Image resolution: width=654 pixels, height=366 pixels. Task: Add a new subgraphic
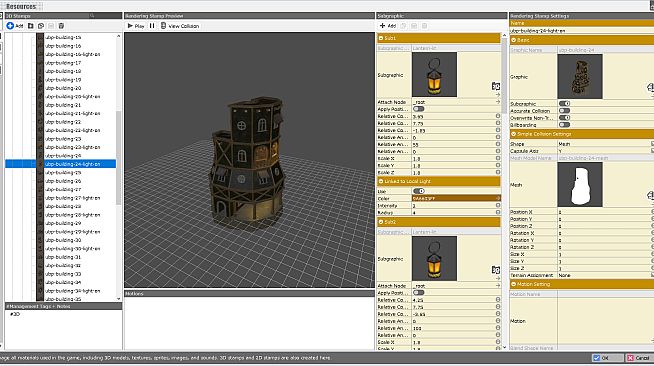387,26
